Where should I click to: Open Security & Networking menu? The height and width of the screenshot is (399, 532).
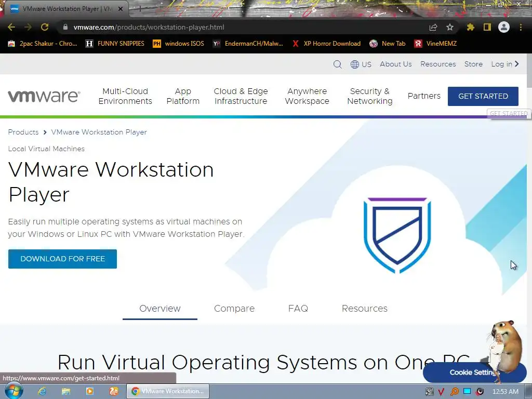(x=370, y=96)
